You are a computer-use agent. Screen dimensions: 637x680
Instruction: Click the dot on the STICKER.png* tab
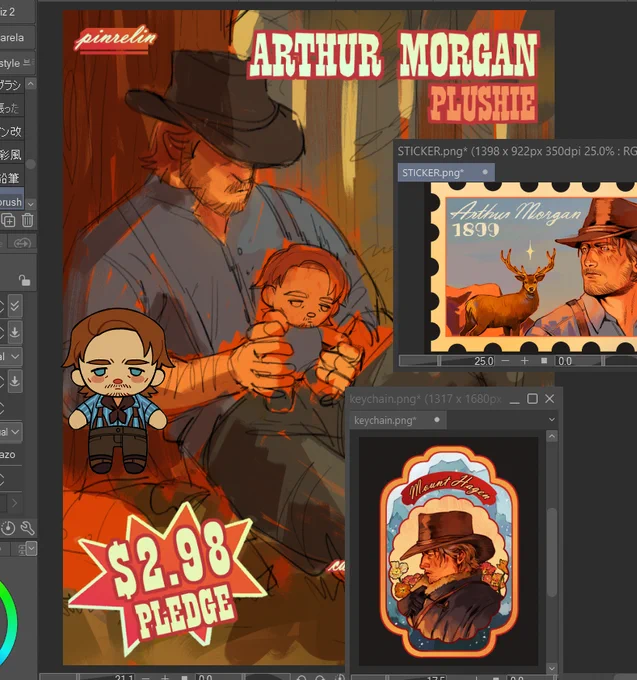click(x=485, y=172)
